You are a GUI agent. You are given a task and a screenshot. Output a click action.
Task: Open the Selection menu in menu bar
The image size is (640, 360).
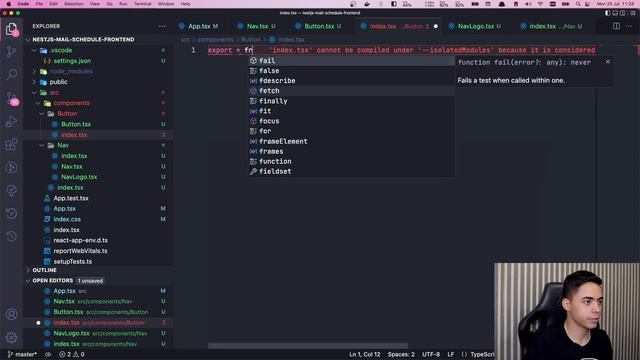click(73, 4)
